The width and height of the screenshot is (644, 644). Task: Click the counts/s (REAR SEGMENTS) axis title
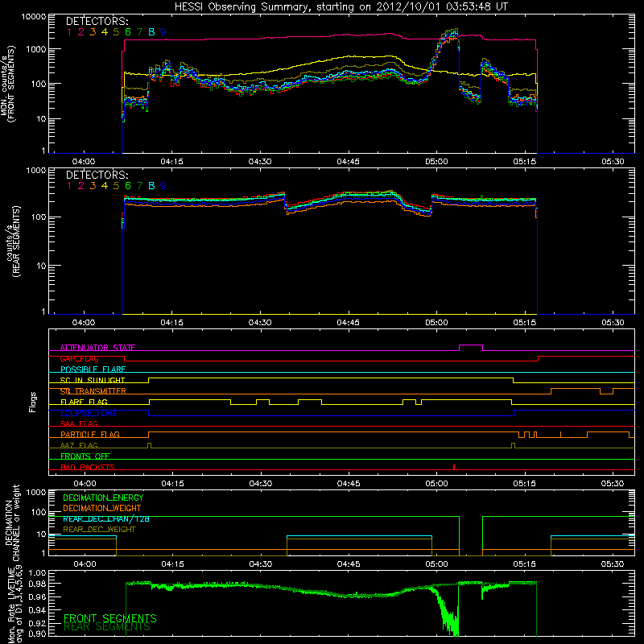13,242
